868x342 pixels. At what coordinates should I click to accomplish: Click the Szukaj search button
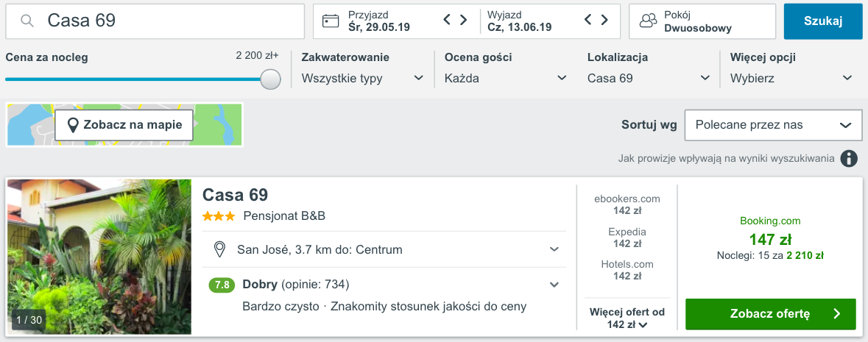click(822, 21)
